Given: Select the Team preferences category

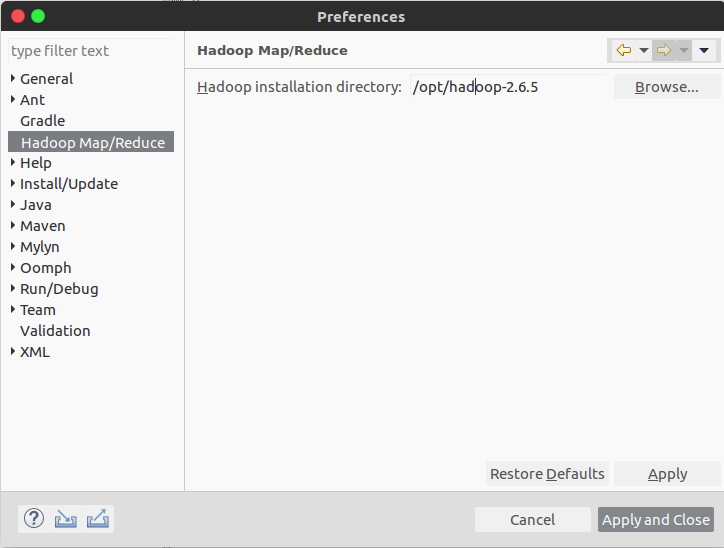Looking at the screenshot, I should 38,310.
